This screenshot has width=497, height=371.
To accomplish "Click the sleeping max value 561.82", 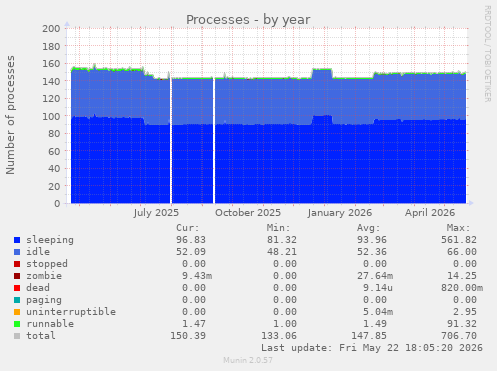I will click(x=459, y=240).
